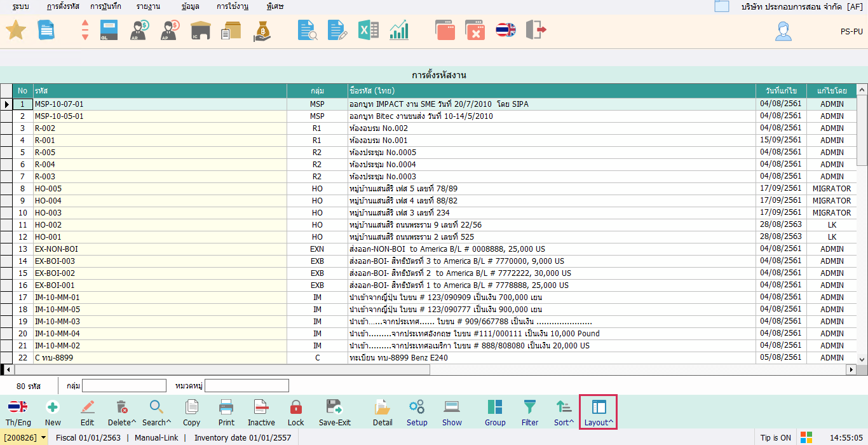Open the chart report icon

click(399, 30)
